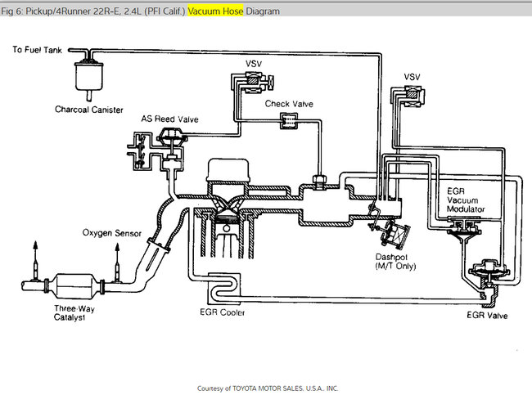Click the 'Check Valve' label
The image size is (532, 395).
(x=289, y=104)
